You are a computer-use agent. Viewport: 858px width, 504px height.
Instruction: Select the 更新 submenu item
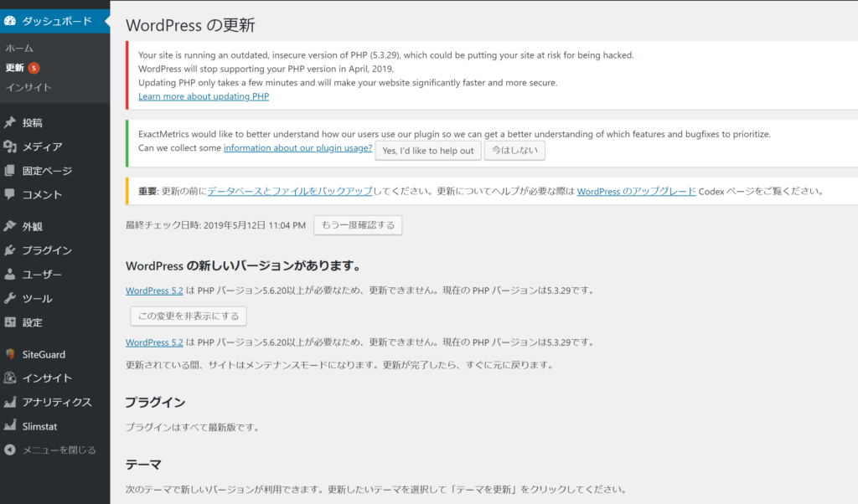click(x=15, y=68)
